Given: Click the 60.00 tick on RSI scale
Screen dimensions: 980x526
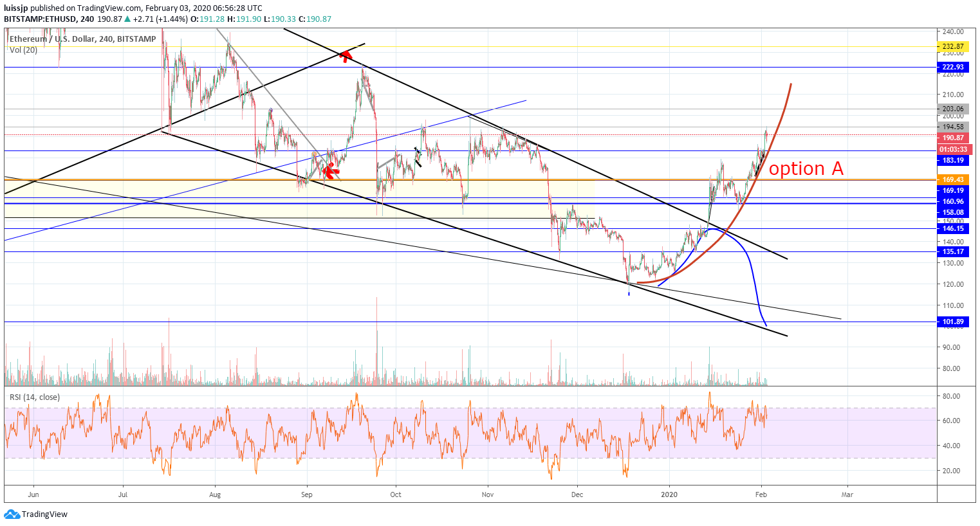Looking at the screenshot, I should coord(951,421).
